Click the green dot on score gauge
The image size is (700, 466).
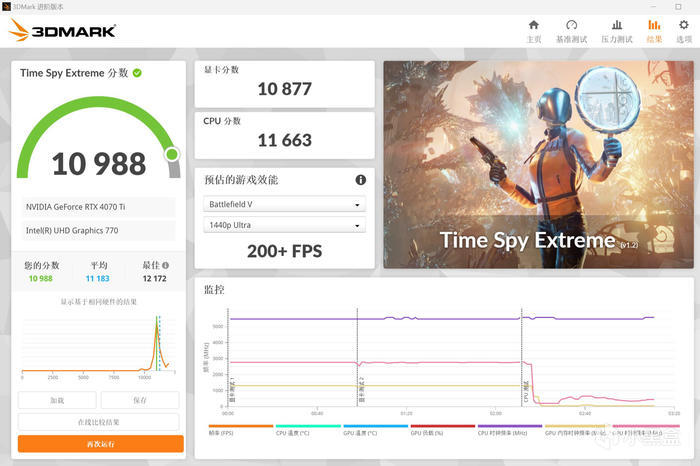(172, 154)
